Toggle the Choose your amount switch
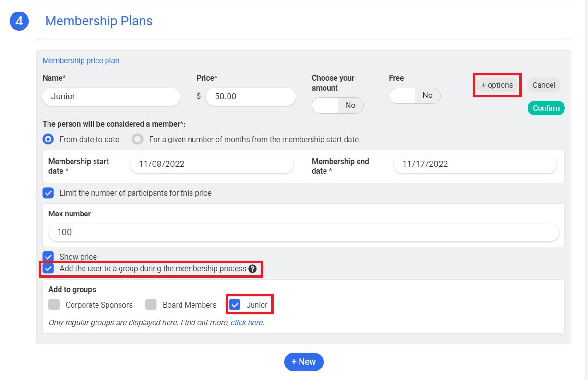Screen dimensions: 588x380 (337, 105)
